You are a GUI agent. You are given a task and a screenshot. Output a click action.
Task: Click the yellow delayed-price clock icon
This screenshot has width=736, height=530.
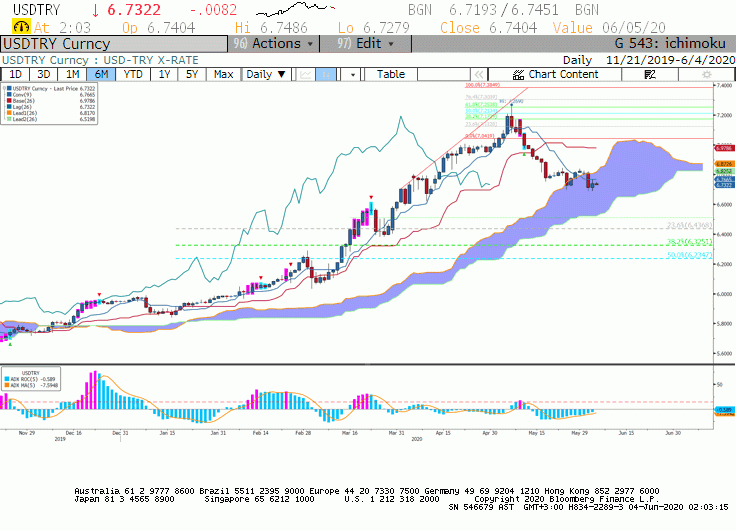21,27
